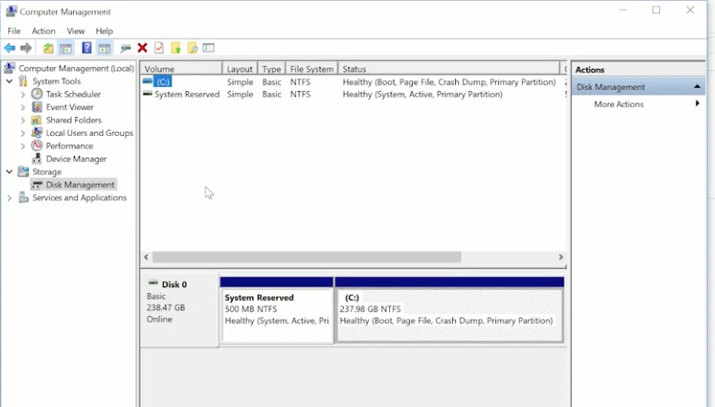Click the Up one level folder icon
The width and height of the screenshot is (715, 407).
[x=48, y=48]
